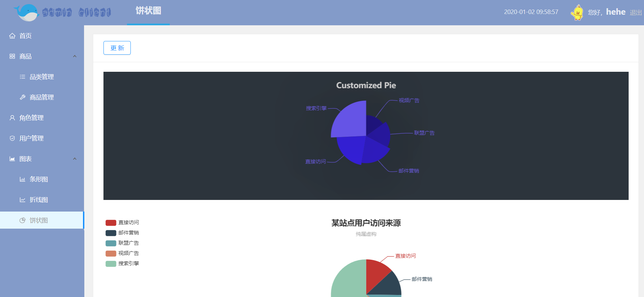Click the 退出 logout link

click(636, 13)
